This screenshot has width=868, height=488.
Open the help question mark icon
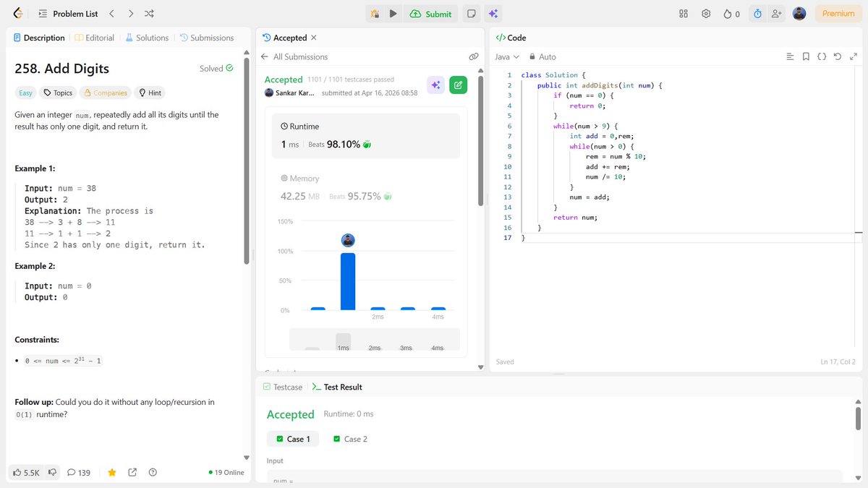point(153,472)
